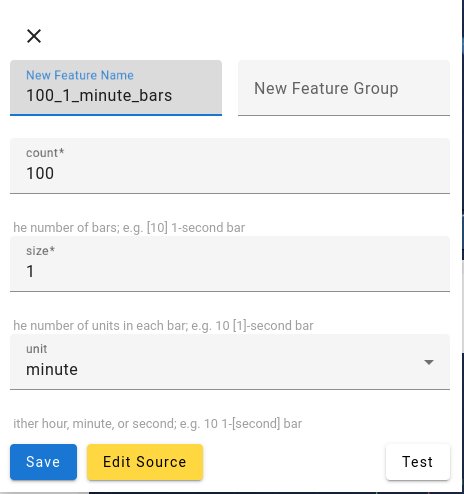Click the number of bars helper text
Viewport: 464px width, 494px height.
coord(129,228)
